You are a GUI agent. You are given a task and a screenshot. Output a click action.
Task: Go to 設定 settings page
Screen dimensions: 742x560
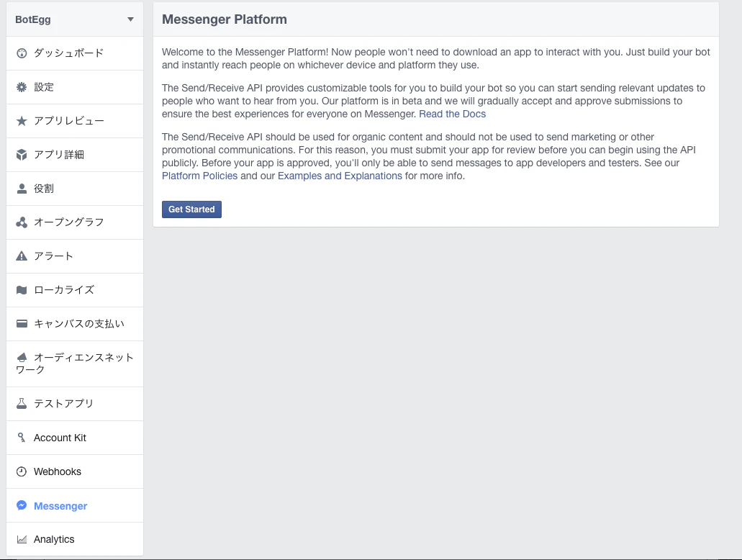point(75,87)
